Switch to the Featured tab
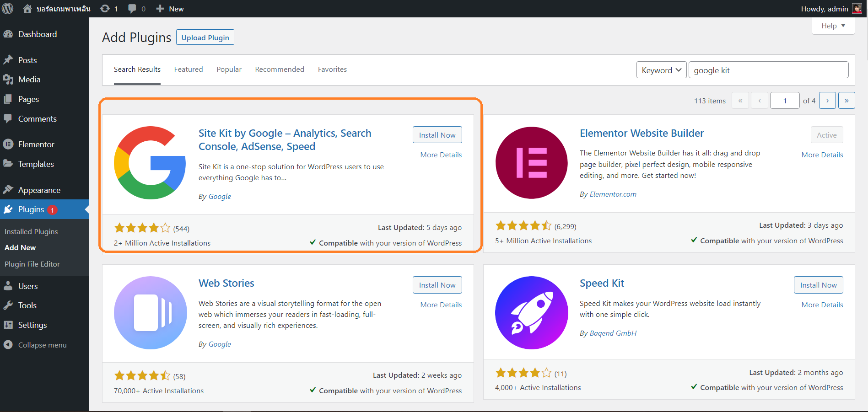868x412 pixels. (x=189, y=70)
